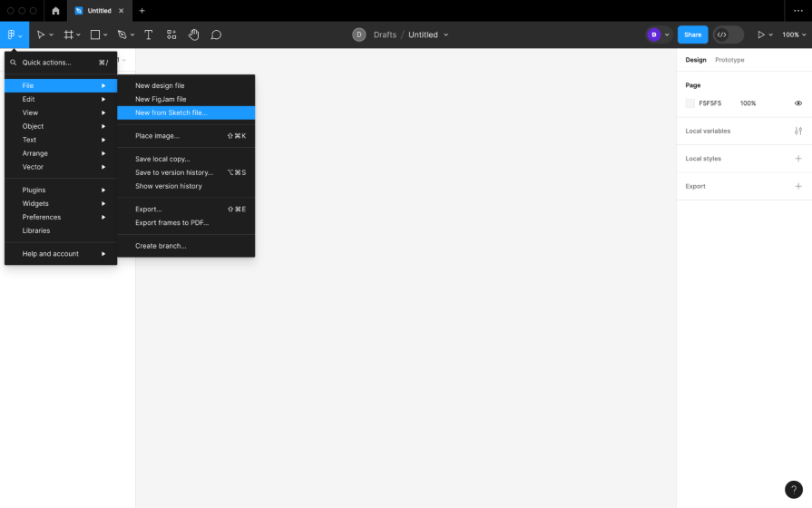Select the Pen tool icon
Viewport: 812px width, 508px height.
122,34
